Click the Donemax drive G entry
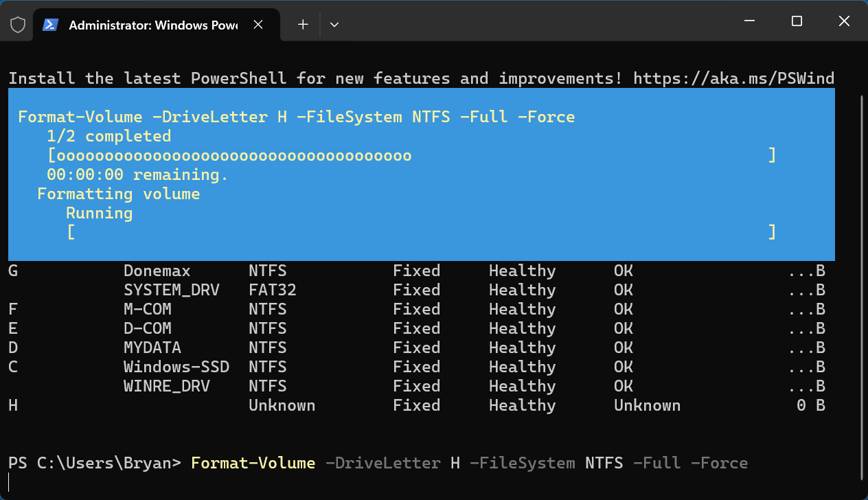The image size is (868, 500). [x=157, y=271]
